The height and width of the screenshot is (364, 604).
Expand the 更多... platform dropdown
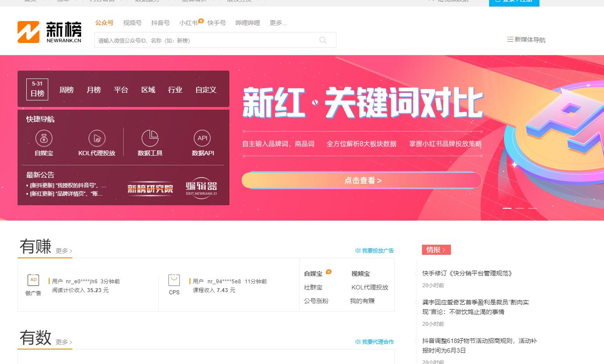(278, 23)
